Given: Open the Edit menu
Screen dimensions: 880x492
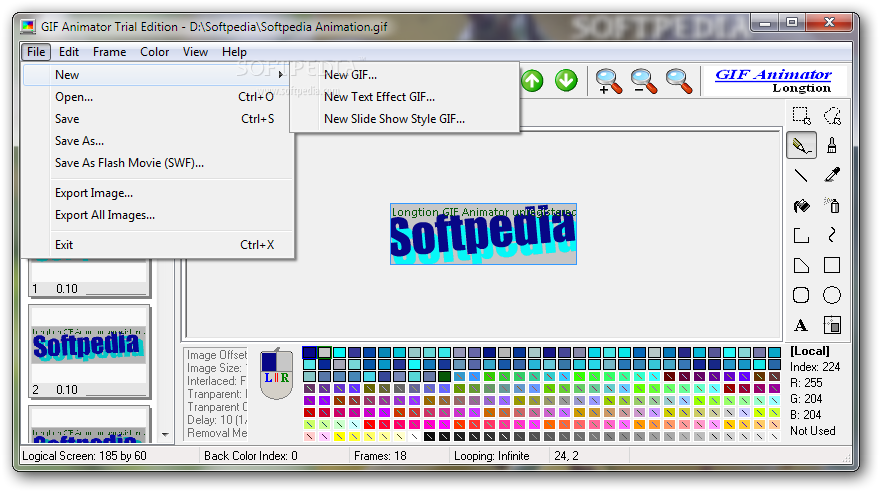Looking at the screenshot, I should [x=69, y=52].
